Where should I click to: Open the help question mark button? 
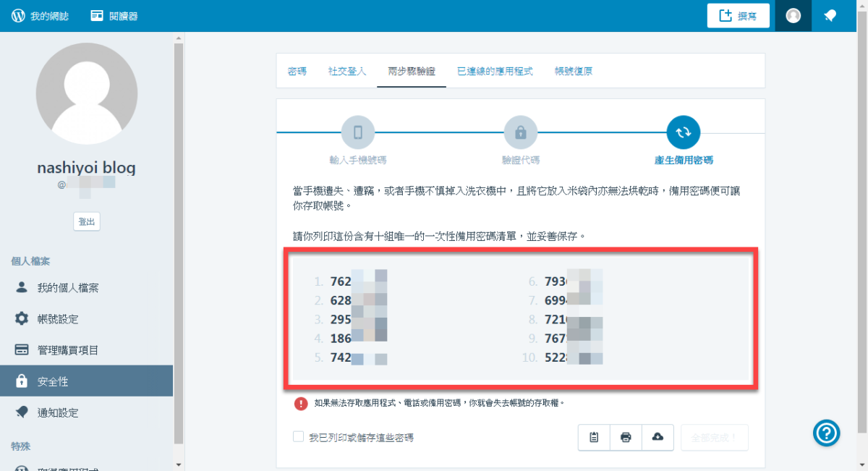point(827,433)
